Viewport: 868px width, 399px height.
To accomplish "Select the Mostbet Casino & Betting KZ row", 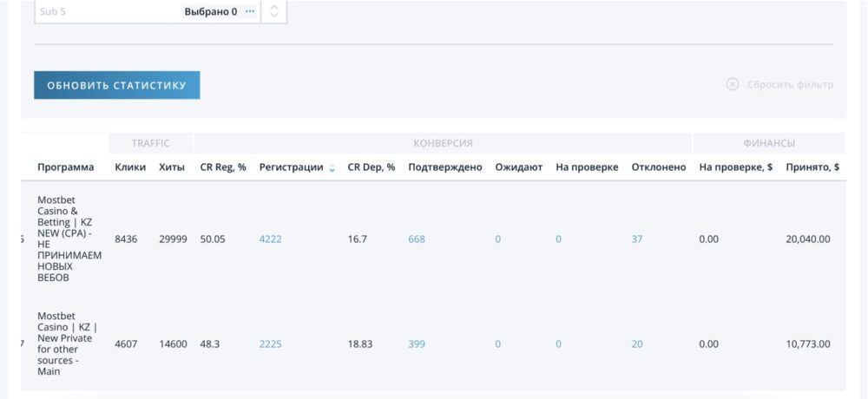I will (69, 239).
